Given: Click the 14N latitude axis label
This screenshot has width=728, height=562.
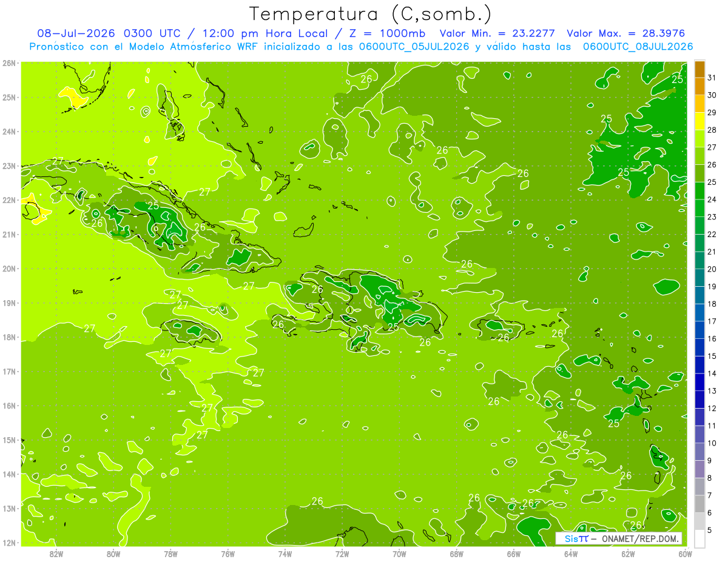Looking at the screenshot, I should coord(9,474).
